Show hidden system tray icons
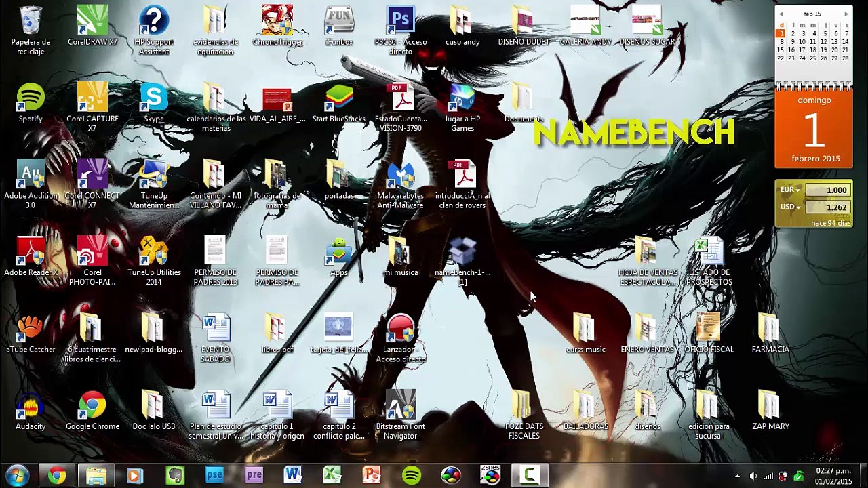 (738, 476)
